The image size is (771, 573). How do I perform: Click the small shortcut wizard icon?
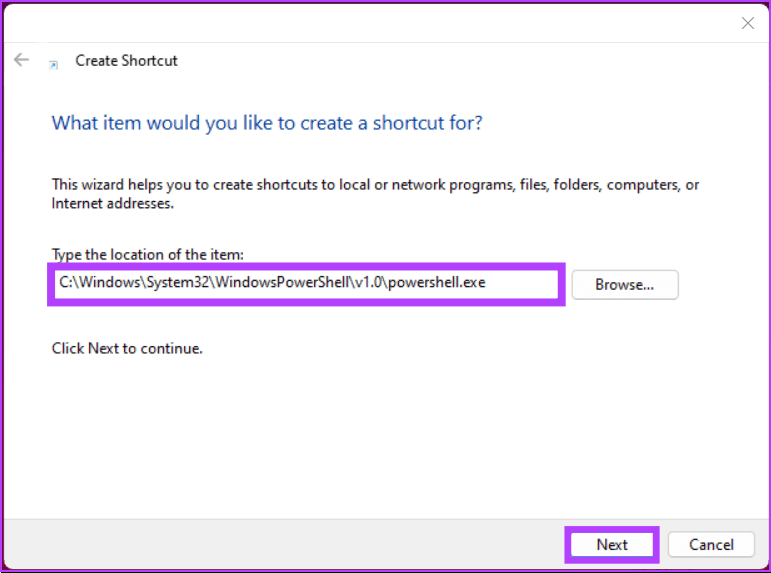(x=54, y=64)
